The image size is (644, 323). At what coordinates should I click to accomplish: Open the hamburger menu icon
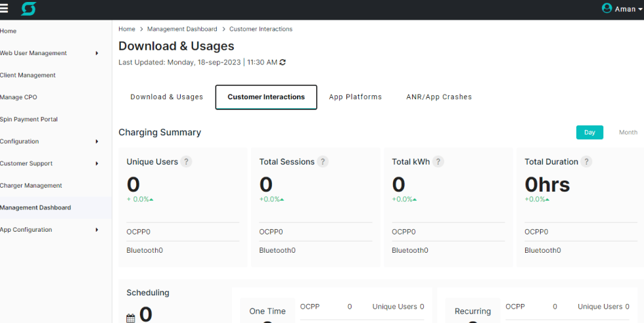tap(5, 9)
